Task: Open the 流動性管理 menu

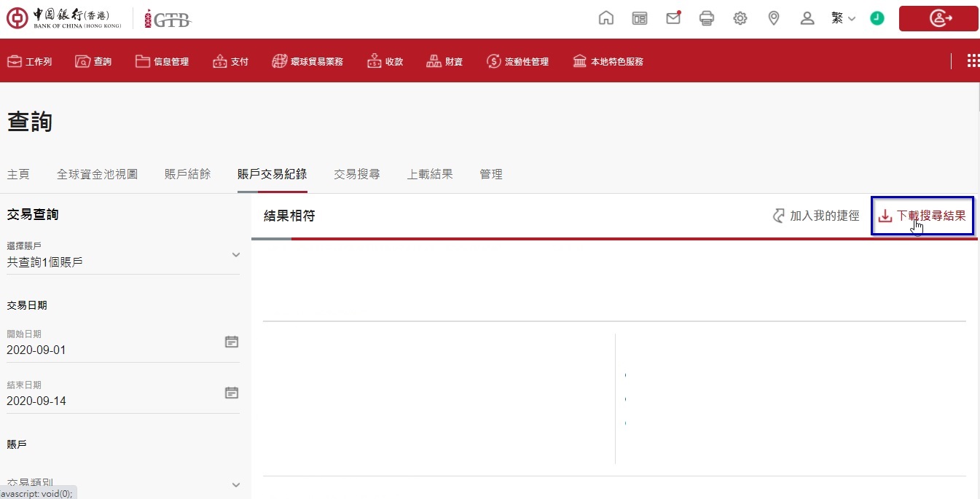Action: click(x=517, y=62)
